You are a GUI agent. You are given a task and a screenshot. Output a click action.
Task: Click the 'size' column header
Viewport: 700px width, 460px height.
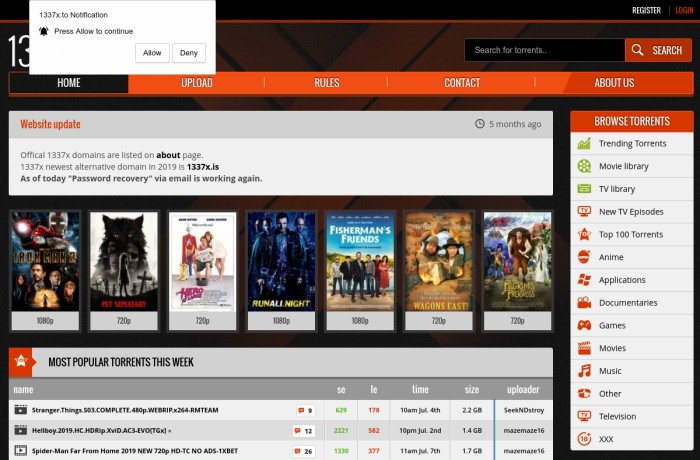(471, 389)
